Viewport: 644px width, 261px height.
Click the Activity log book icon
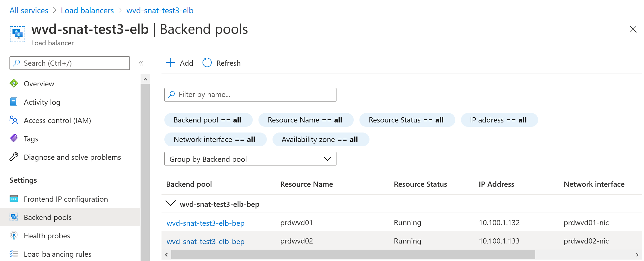click(14, 102)
